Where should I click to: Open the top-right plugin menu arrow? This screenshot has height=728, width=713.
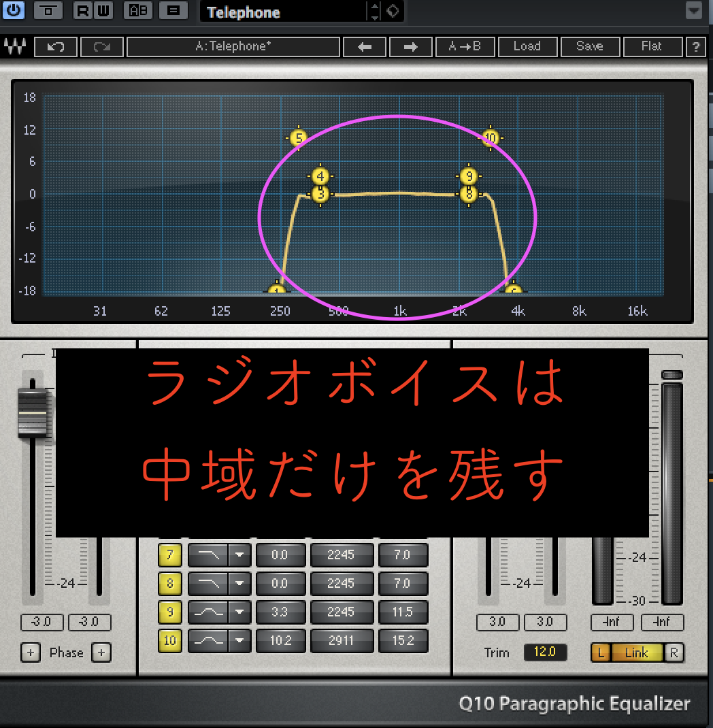[693, 10]
